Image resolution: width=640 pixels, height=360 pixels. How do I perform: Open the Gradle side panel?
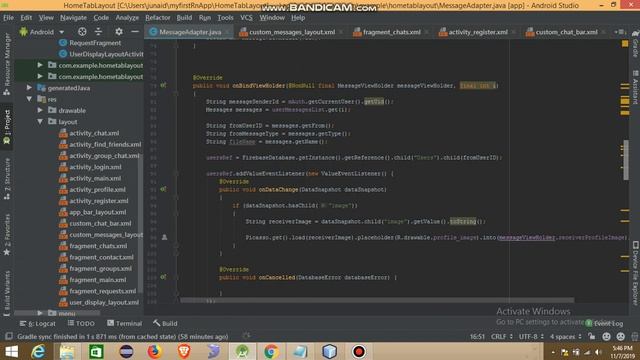(x=635, y=43)
